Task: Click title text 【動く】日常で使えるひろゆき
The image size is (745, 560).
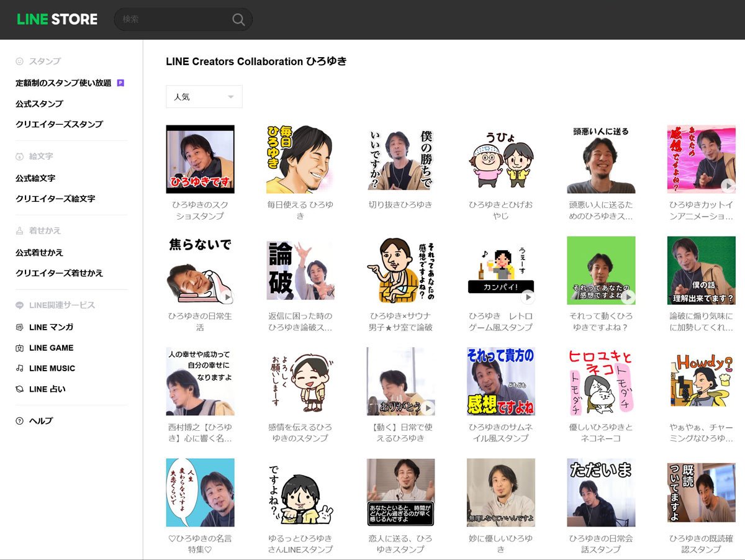Action: pos(400,433)
